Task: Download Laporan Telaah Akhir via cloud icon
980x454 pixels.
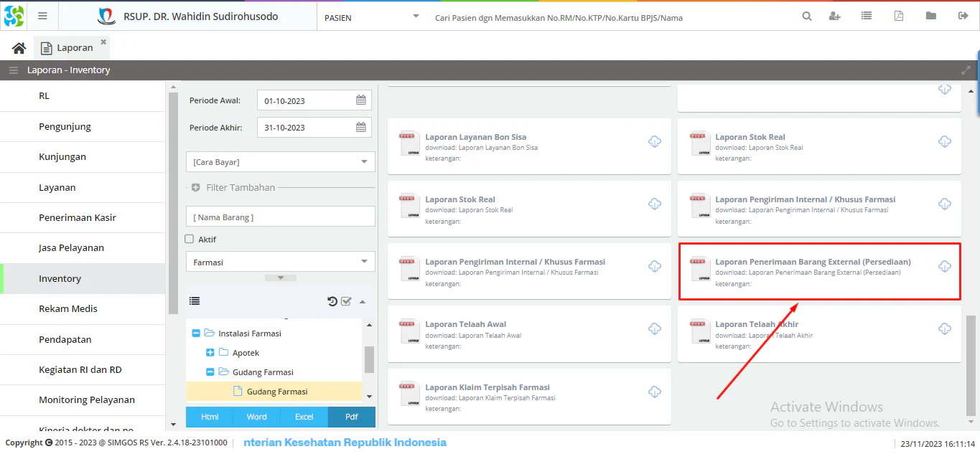Action: (945, 328)
